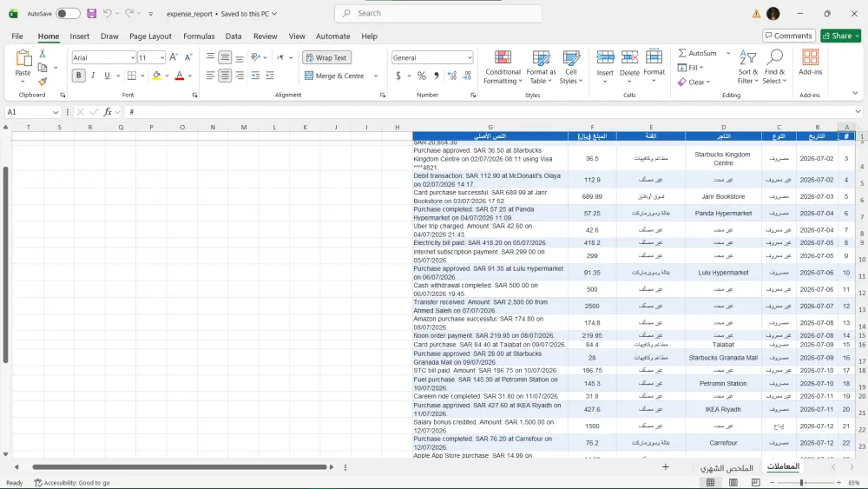Select the Format Painter brush
Screen dimensions: 868x489
[43, 82]
